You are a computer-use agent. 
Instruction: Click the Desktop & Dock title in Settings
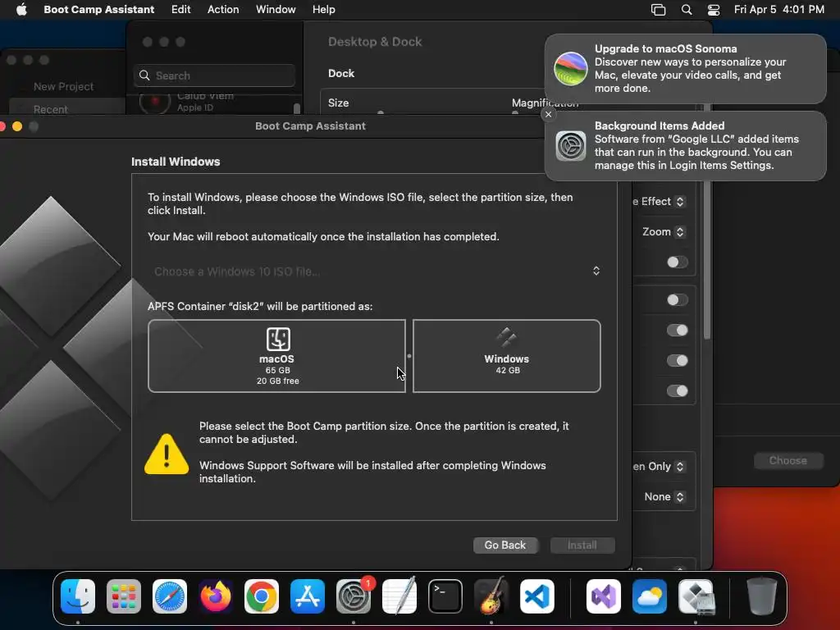click(x=375, y=42)
